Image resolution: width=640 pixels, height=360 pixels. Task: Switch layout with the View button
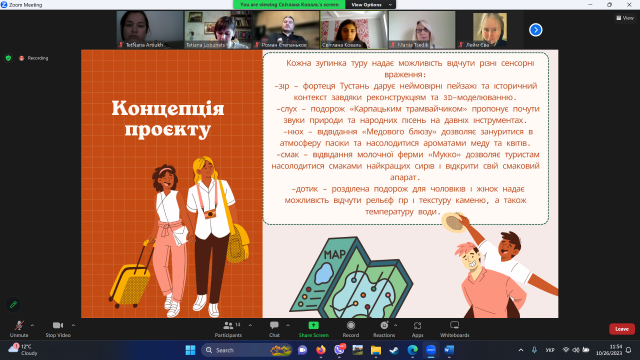[625, 18]
